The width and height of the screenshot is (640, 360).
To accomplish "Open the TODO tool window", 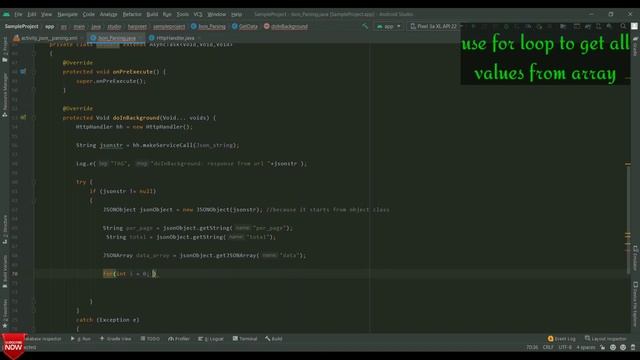I will point(150,339).
